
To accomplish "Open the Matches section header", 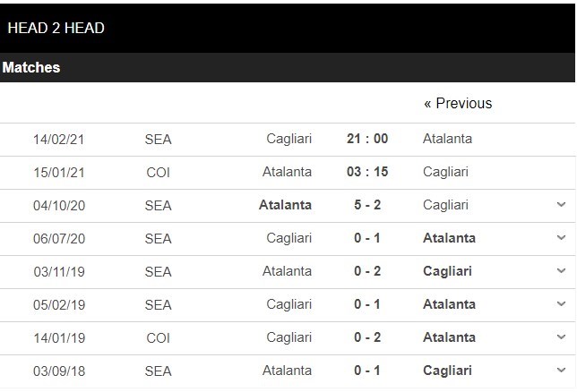I will (31, 67).
